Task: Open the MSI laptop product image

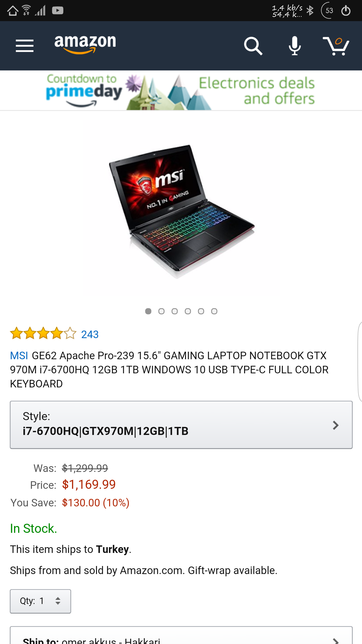Action: (x=182, y=211)
